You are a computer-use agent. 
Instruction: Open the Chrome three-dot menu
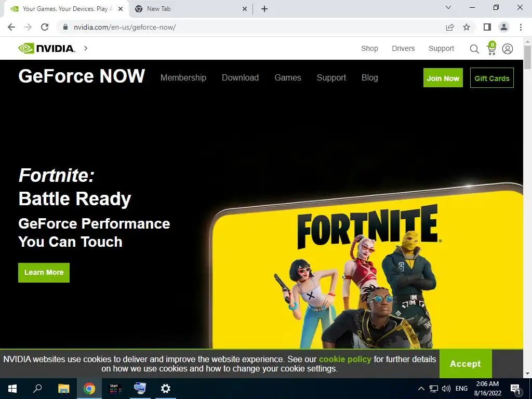click(521, 27)
